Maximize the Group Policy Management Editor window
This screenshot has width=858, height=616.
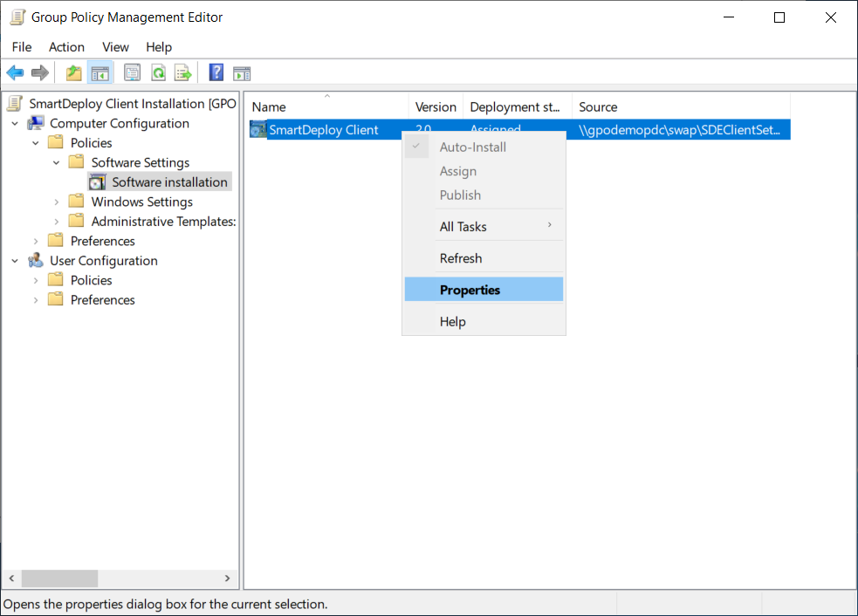tap(779, 17)
